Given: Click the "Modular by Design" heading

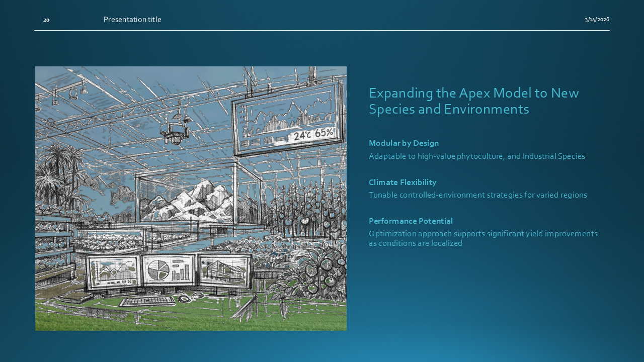Looking at the screenshot, I should [x=404, y=143].
